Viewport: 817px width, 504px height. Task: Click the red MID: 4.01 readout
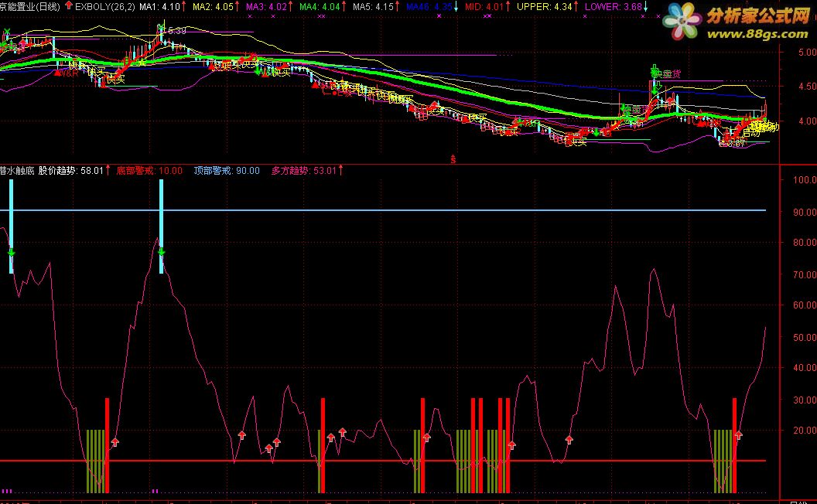(484, 7)
